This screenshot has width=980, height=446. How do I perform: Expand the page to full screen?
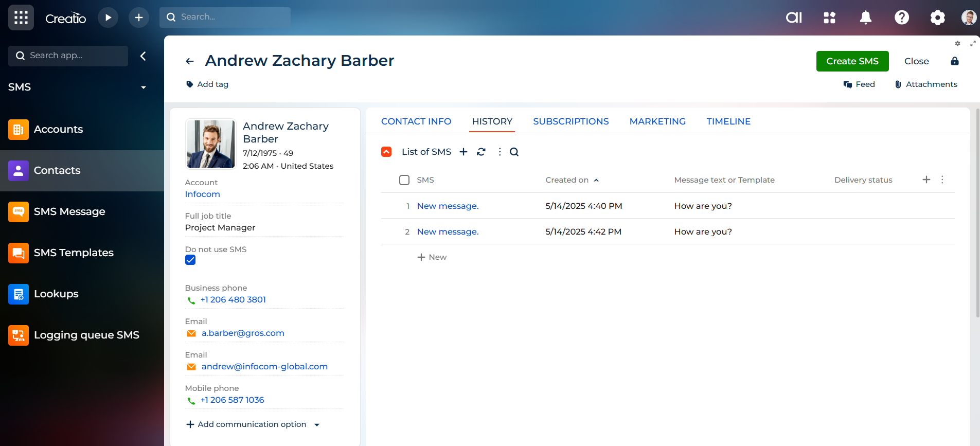point(973,44)
